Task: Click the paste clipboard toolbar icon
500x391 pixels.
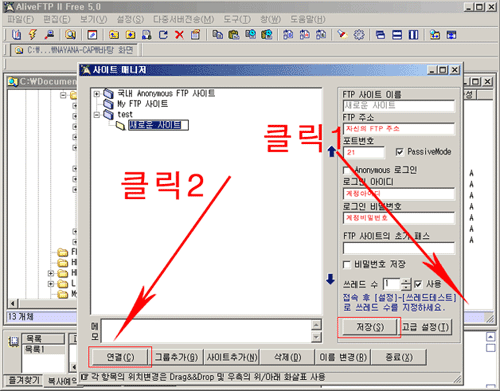Action: (x=234, y=35)
